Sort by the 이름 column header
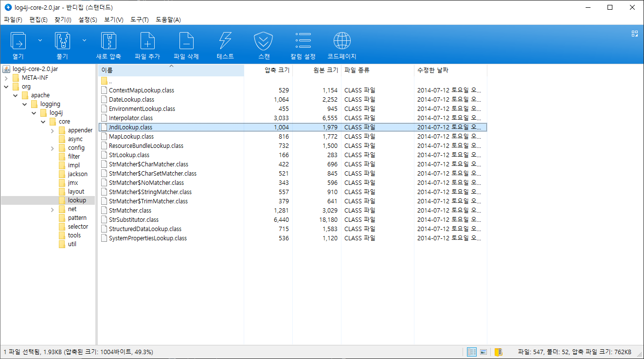This screenshot has height=359, width=644. click(171, 70)
